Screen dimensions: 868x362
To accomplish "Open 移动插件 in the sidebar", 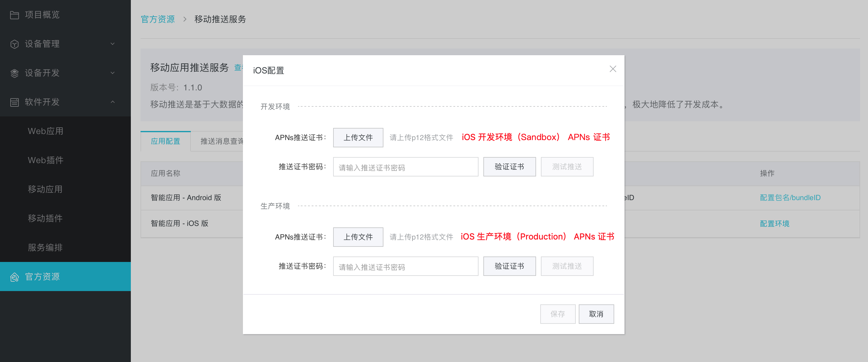I will point(45,218).
